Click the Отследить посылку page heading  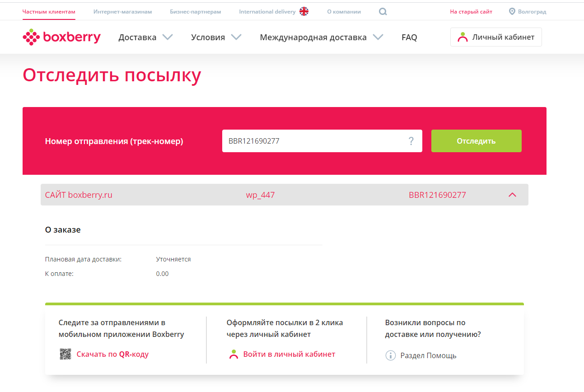pyautogui.click(x=112, y=75)
